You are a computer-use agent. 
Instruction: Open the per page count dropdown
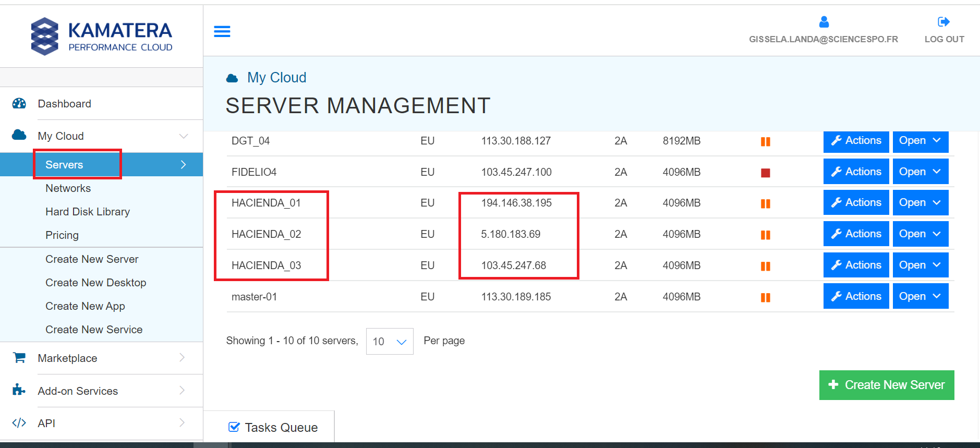point(390,341)
